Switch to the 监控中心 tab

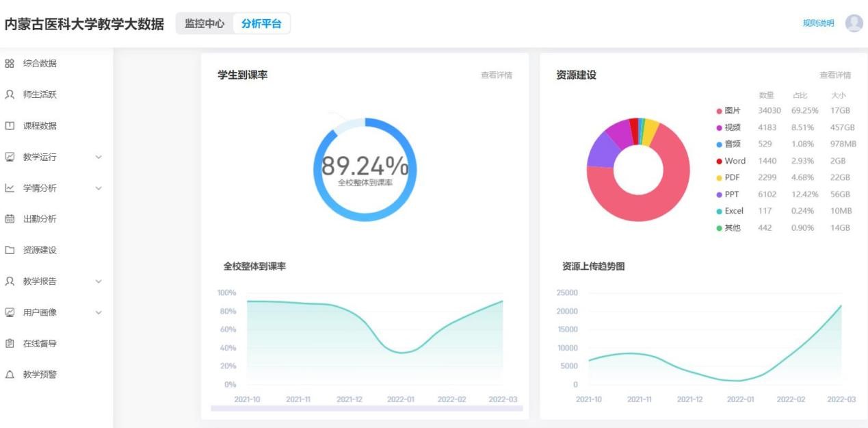[205, 24]
